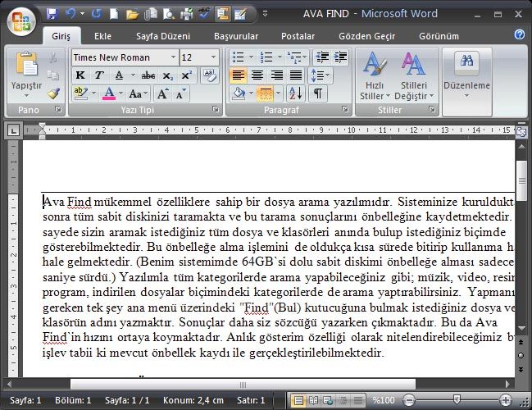Sort text A to Z
Screen dimensions: 532x410
coord(296,93)
